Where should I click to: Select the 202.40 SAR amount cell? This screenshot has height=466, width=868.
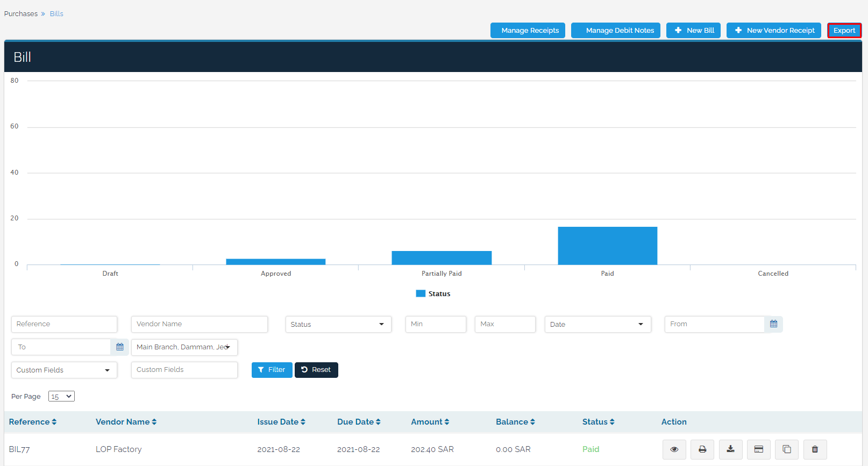432,449
